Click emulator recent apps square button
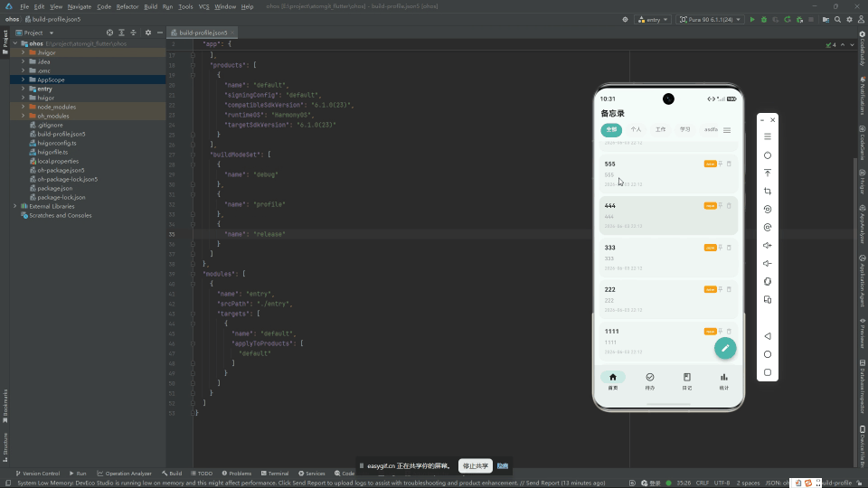The width and height of the screenshot is (868, 488). [x=768, y=372]
